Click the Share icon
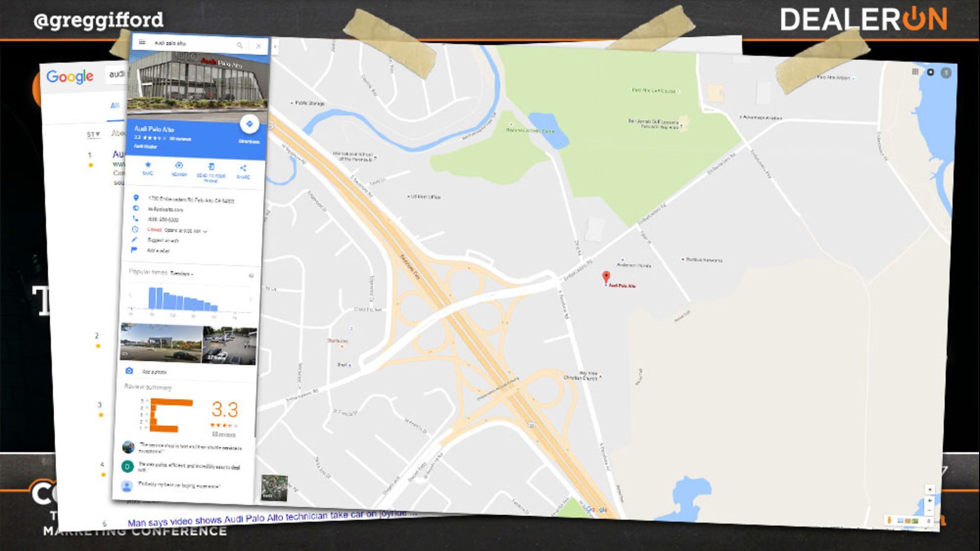The height and width of the screenshot is (551, 980). tap(243, 168)
